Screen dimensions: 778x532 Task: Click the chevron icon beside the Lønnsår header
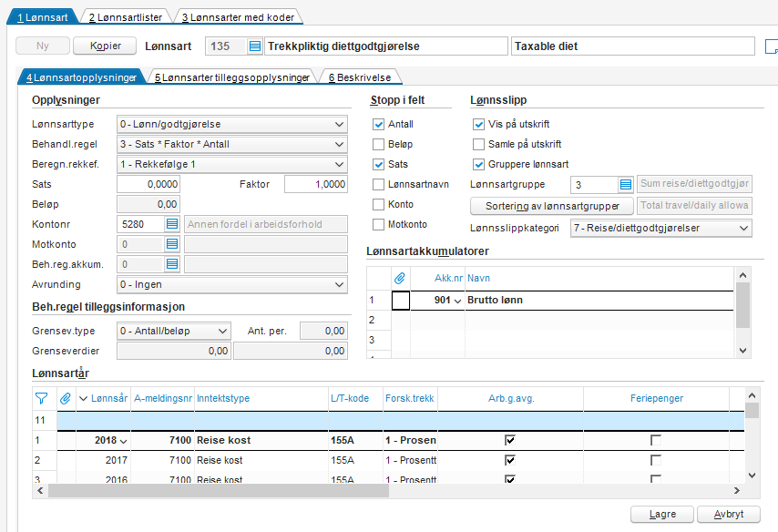pyautogui.click(x=84, y=398)
